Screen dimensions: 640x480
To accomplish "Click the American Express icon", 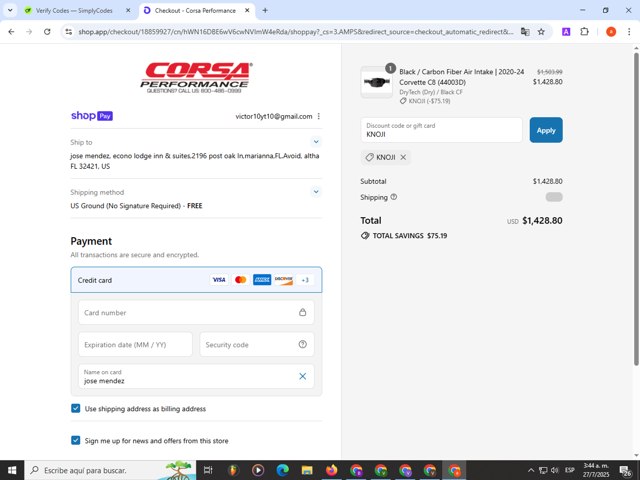I will click(x=262, y=280).
